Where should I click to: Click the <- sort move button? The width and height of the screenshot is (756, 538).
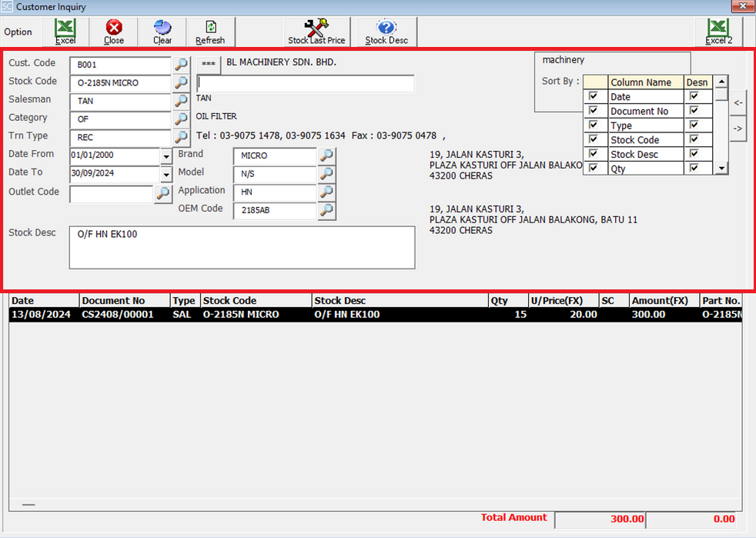738,102
